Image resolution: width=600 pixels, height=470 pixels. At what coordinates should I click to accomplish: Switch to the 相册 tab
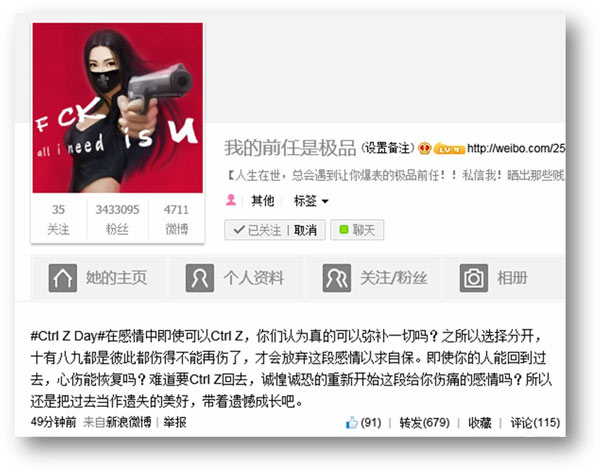click(505, 278)
